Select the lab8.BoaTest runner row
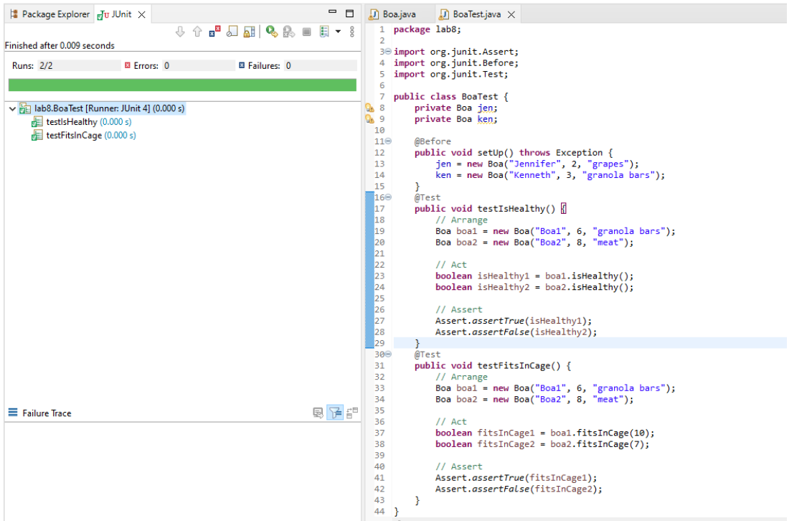 click(x=102, y=109)
